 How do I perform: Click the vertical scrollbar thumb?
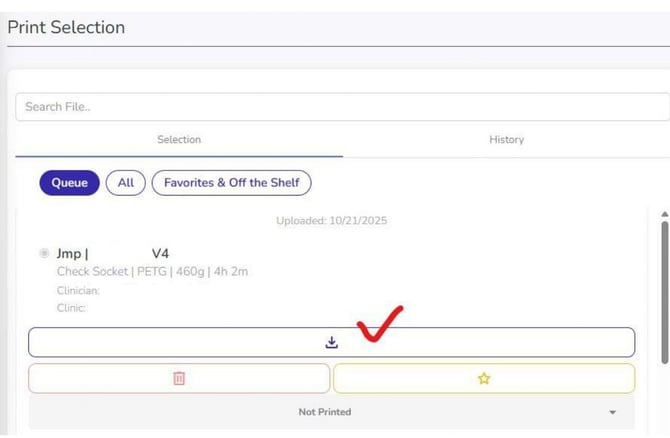tap(664, 290)
